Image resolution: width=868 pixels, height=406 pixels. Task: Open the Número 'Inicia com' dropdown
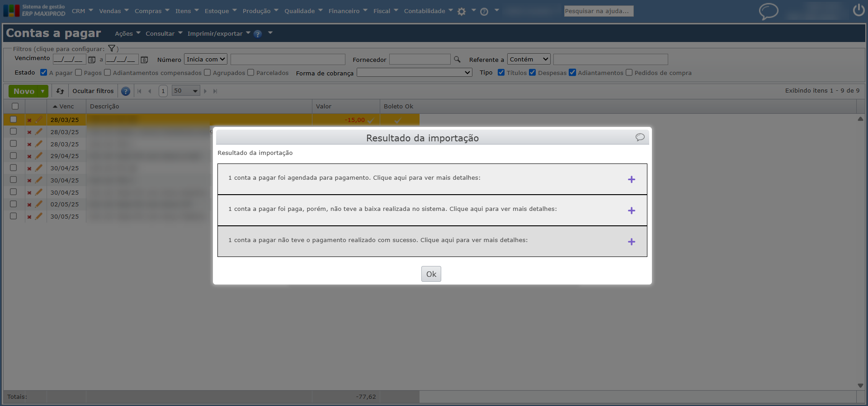206,59
